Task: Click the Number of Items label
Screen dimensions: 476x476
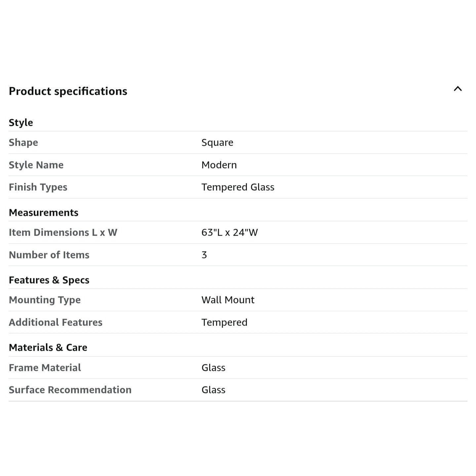Action: coord(49,255)
